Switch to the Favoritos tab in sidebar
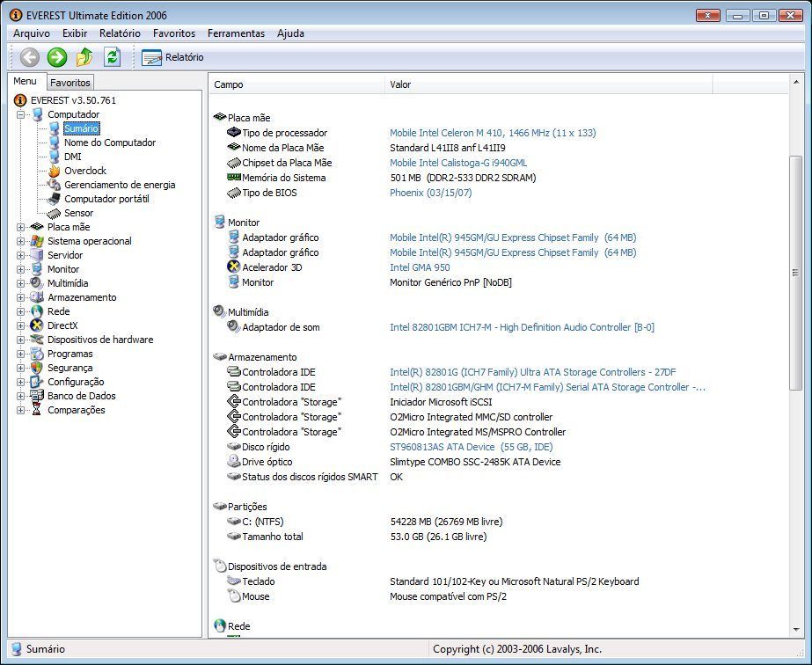The width and height of the screenshot is (812, 665). click(70, 83)
